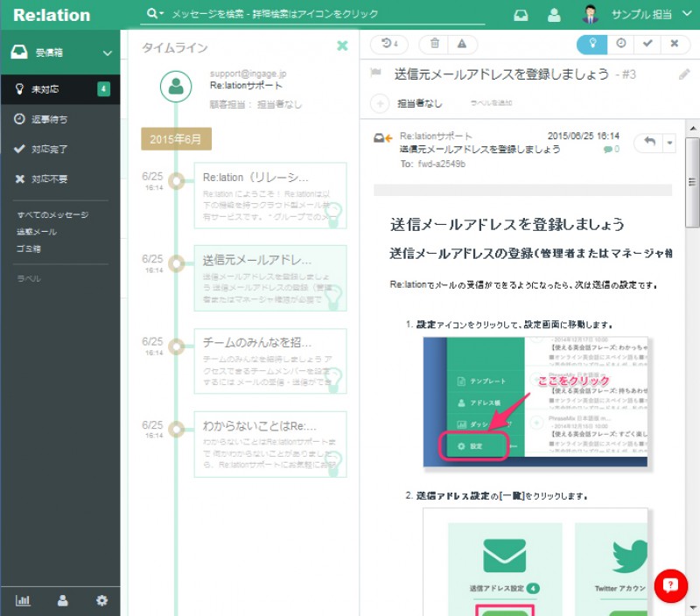Assign a person via the 担当者なし plus button
The image size is (700, 616).
(380, 102)
